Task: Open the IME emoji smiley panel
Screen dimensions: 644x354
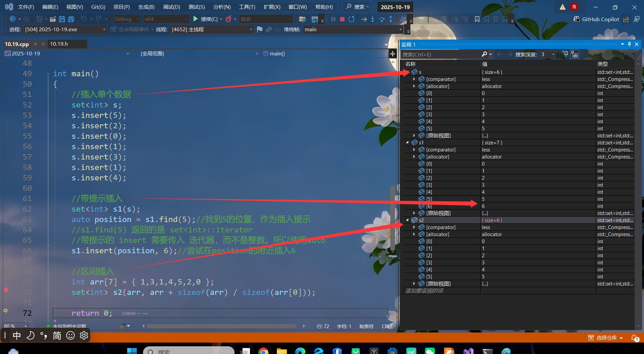Action: (x=70, y=335)
